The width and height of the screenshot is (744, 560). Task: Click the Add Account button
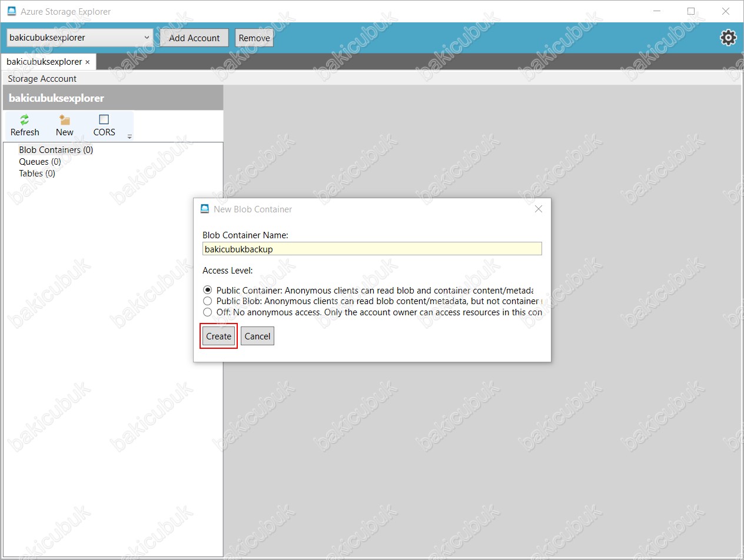click(194, 38)
